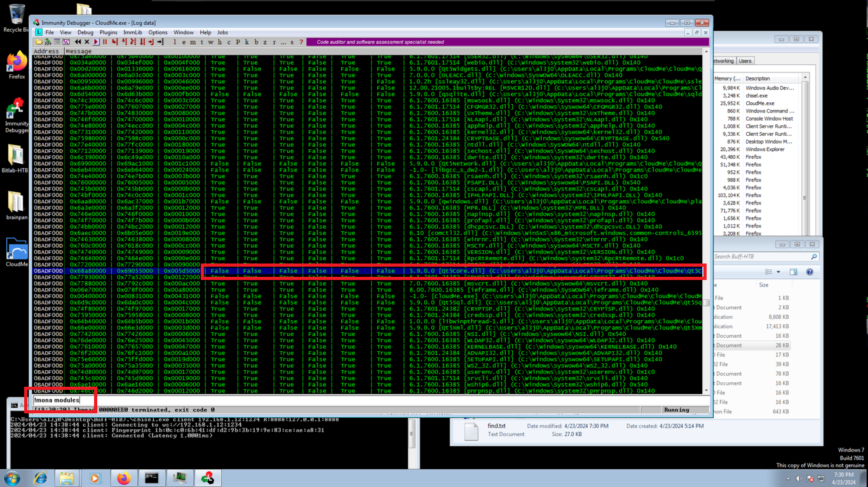
Task: Open CPU view via 'c' toolbar letter
Action: pyautogui.click(x=229, y=42)
